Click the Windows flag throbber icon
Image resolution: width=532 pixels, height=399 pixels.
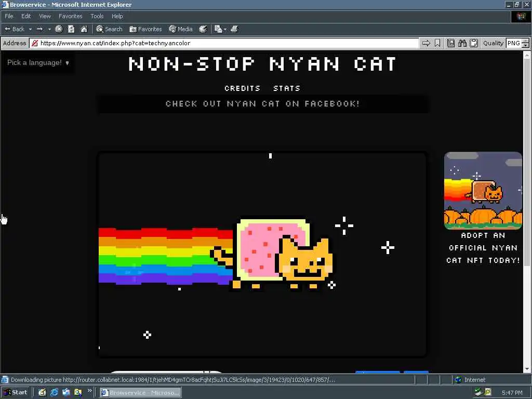(521, 16)
